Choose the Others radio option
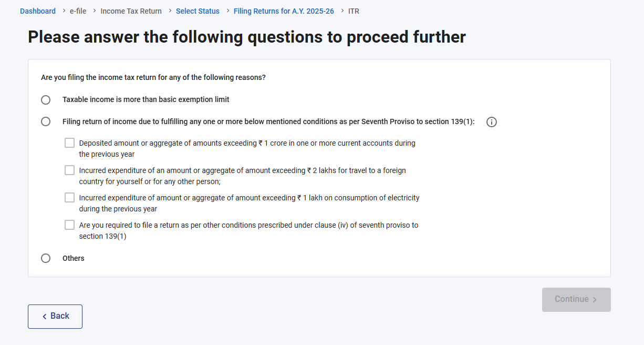Viewport: 644px width, 345px height. (46, 258)
